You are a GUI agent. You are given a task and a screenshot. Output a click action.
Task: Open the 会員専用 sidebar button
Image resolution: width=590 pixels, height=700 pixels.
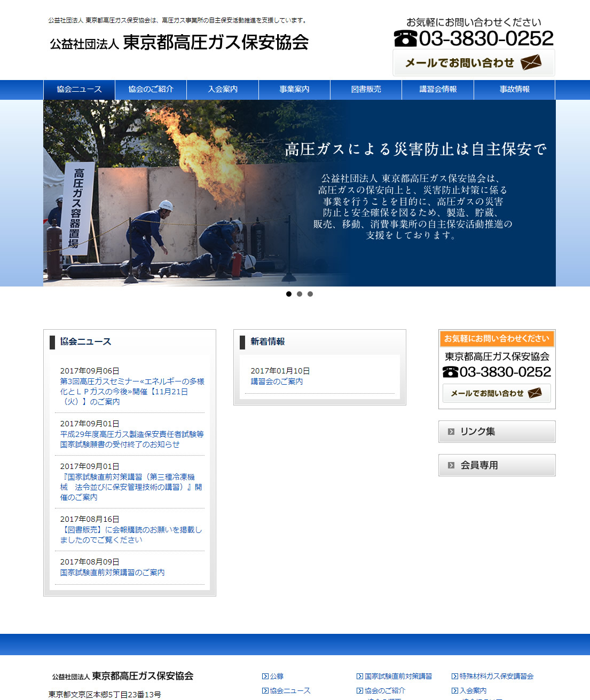(x=497, y=465)
